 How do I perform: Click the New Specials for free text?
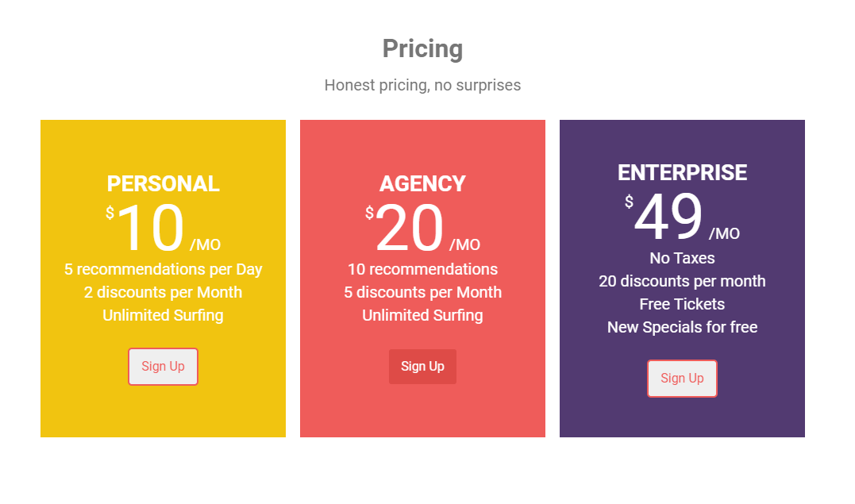[682, 327]
